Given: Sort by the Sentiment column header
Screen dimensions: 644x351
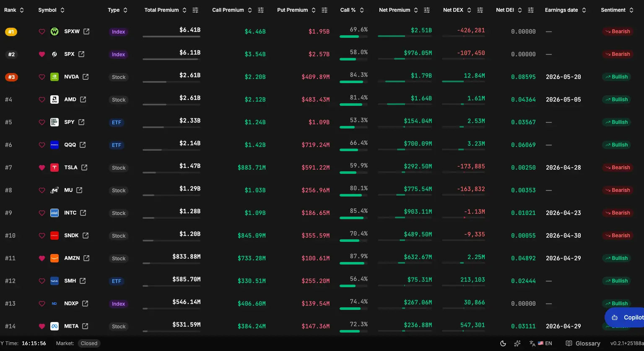Looking at the screenshot, I should [x=617, y=10].
